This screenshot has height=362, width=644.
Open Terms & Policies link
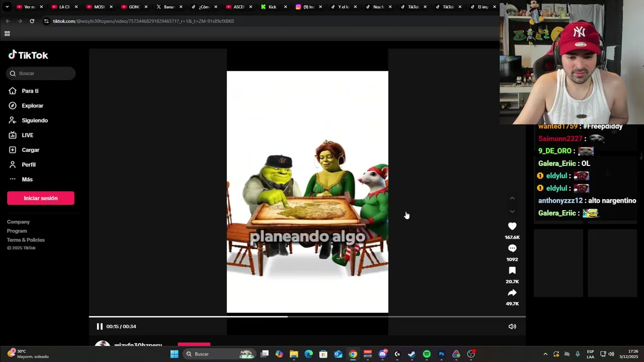click(26, 240)
